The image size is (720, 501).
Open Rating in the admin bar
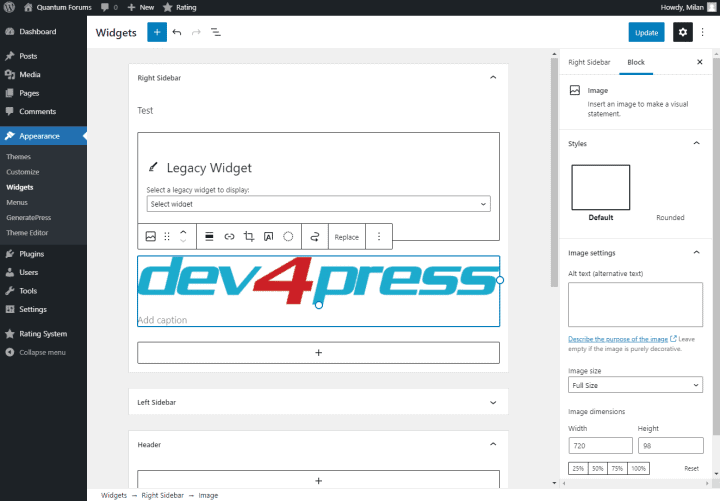[x=180, y=7]
